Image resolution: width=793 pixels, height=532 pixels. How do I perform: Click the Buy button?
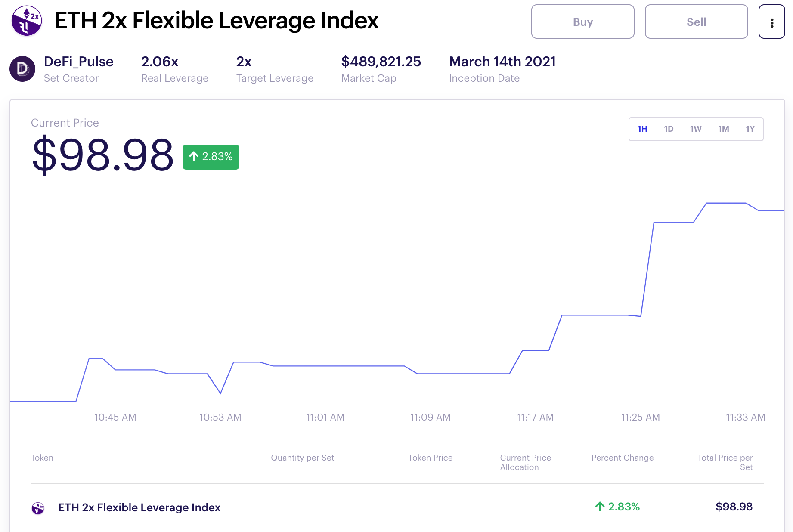(582, 22)
